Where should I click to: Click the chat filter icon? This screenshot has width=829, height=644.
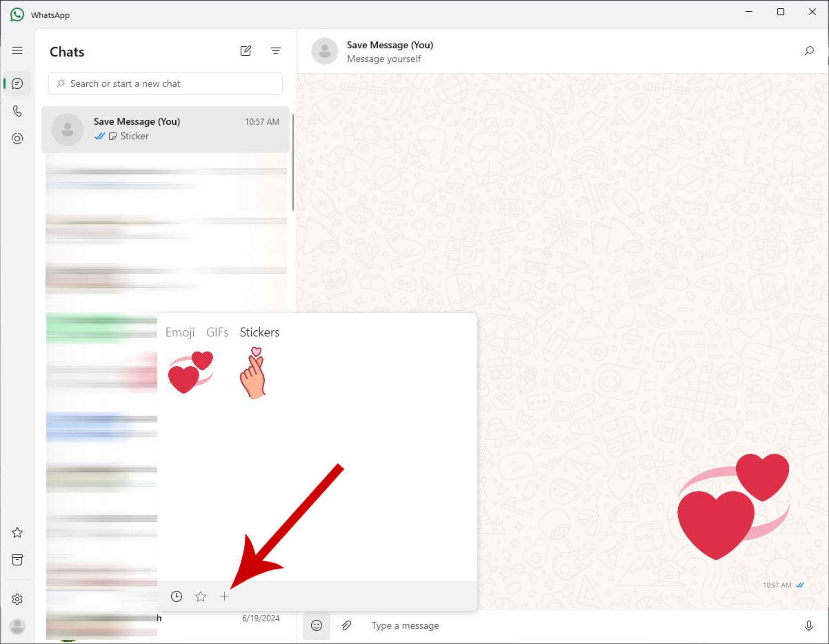point(275,51)
